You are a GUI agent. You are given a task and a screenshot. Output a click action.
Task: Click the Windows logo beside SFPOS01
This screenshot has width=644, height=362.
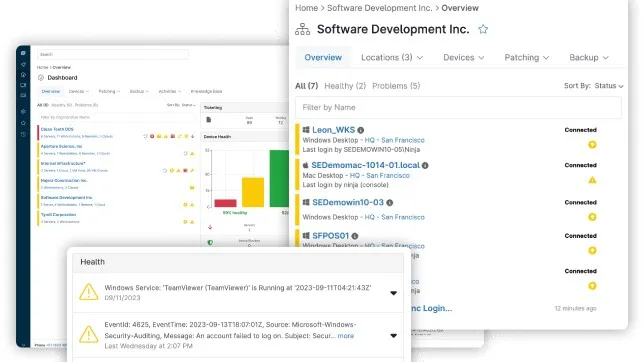click(x=306, y=236)
